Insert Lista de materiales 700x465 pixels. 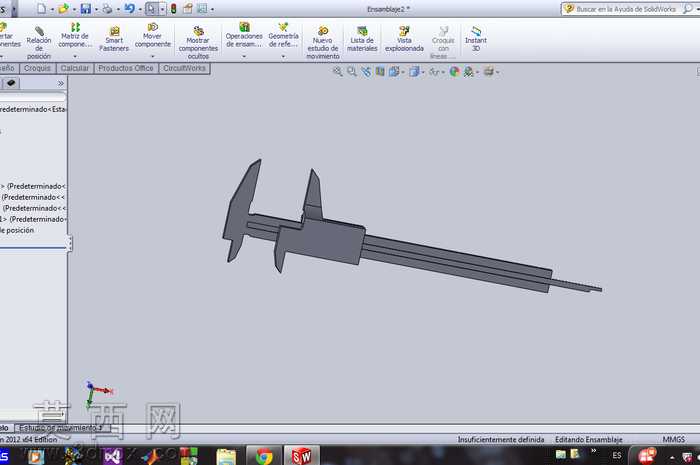tap(362, 39)
